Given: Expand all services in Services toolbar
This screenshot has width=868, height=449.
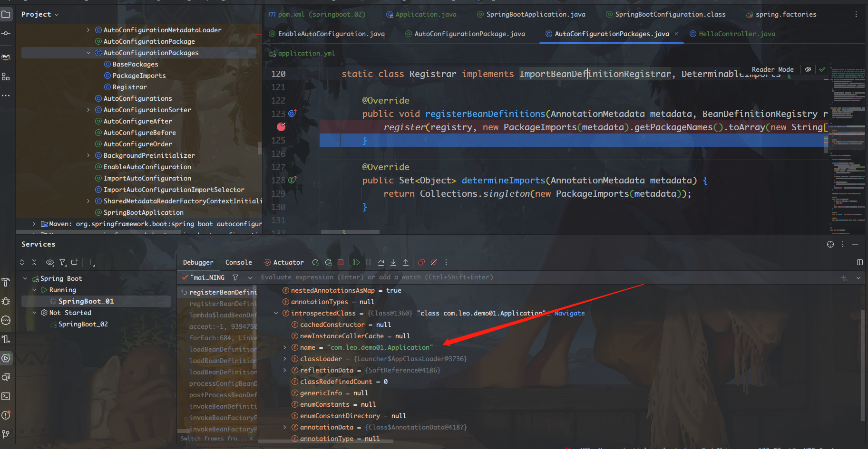Looking at the screenshot, I should pos(22,262).
